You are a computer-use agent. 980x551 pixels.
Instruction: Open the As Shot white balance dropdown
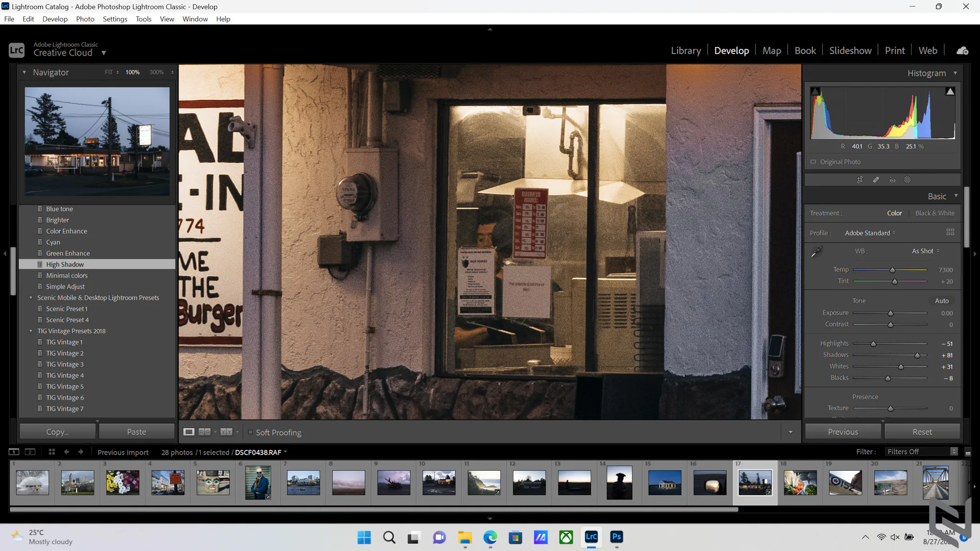point(925,251)
